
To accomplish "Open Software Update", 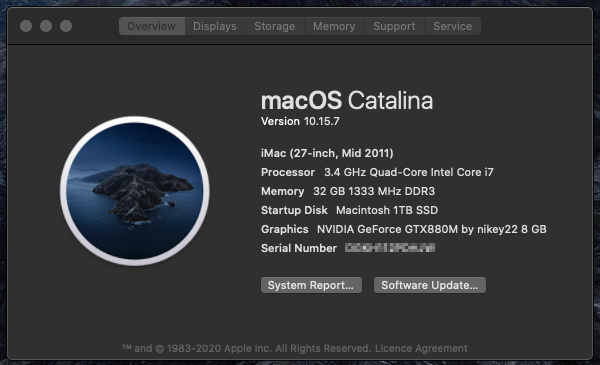I will click(x=430, y=285).
